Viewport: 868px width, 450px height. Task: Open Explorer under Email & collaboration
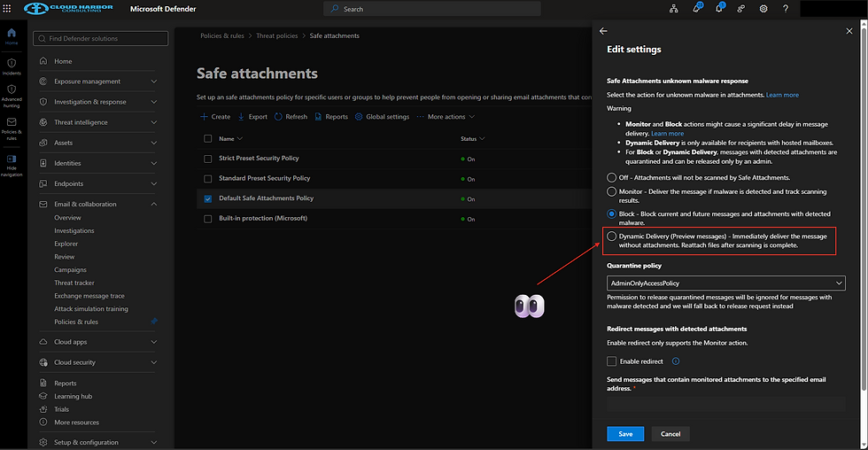coord(66,244)
